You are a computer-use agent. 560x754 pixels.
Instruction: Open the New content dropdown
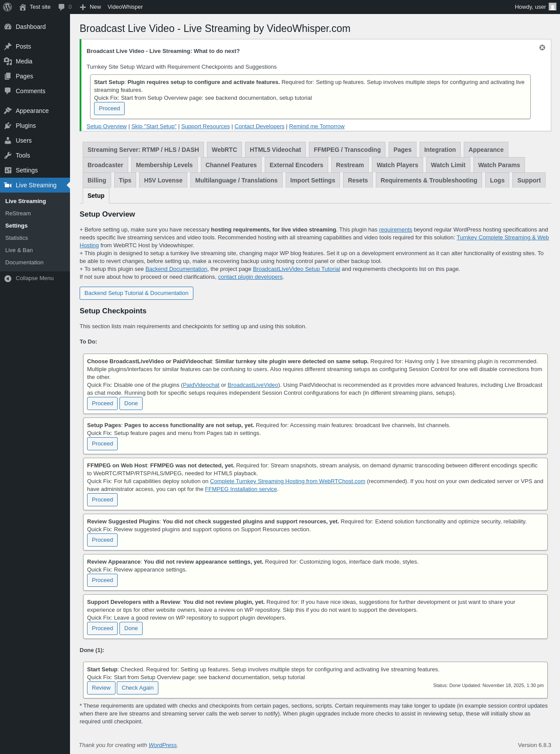[x=91, y=7]
